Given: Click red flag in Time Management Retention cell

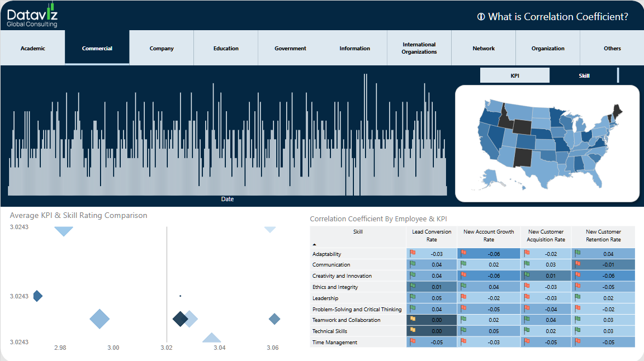Looking at the screenshot, I should click(577, 341).
